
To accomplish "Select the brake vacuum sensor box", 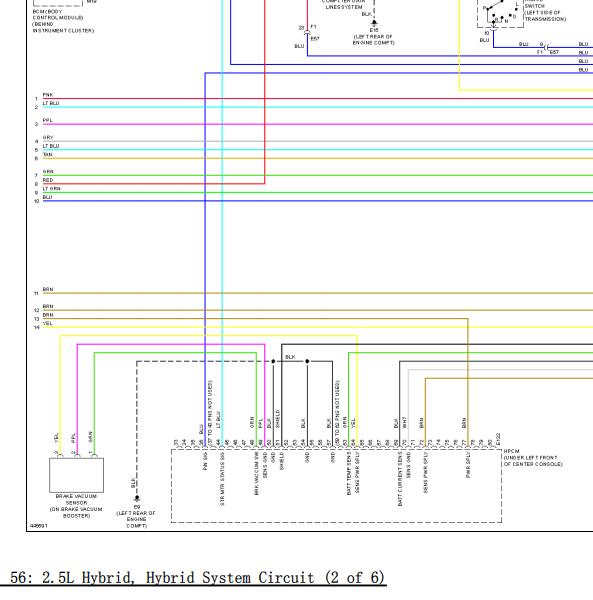I will pyautogui.click(x=76, y=475).
